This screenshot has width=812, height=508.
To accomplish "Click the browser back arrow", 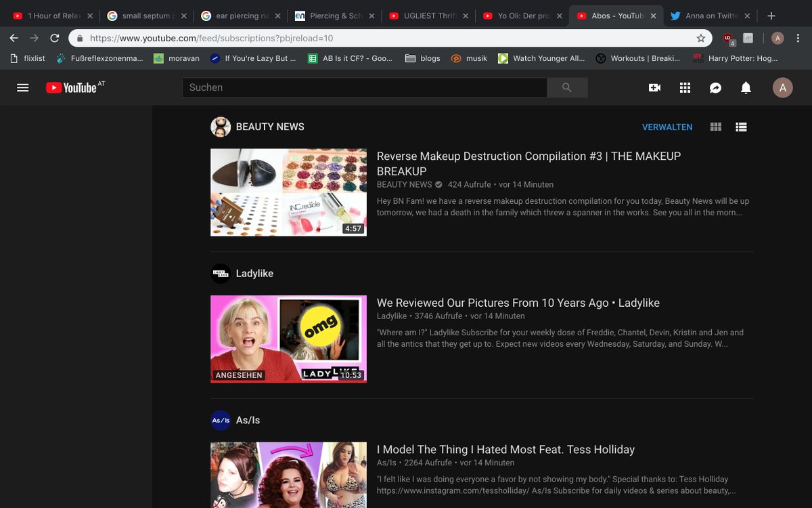I will tap(14, 38).
